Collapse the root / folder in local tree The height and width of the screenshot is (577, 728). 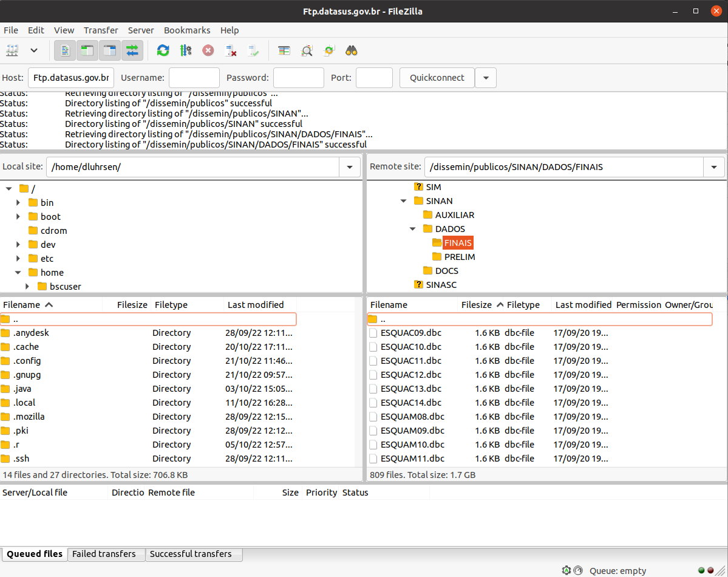click(9, 189)
